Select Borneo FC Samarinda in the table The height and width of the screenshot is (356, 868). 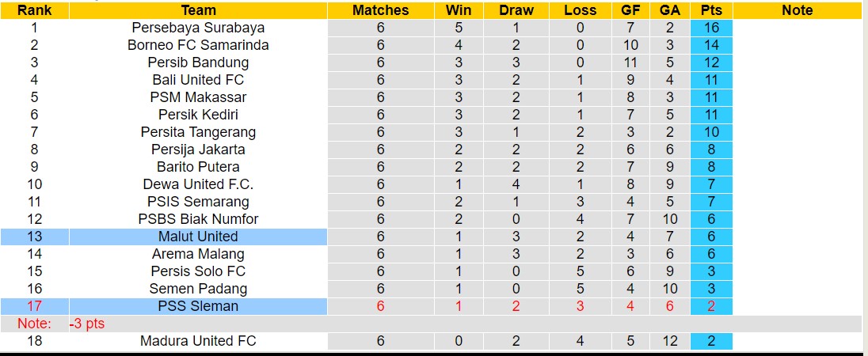(198, 45)
